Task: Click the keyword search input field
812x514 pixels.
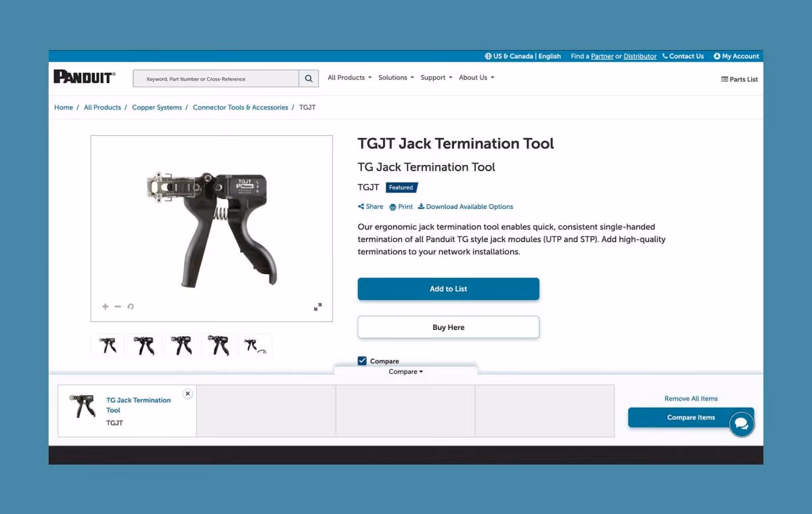Action: 216,78
